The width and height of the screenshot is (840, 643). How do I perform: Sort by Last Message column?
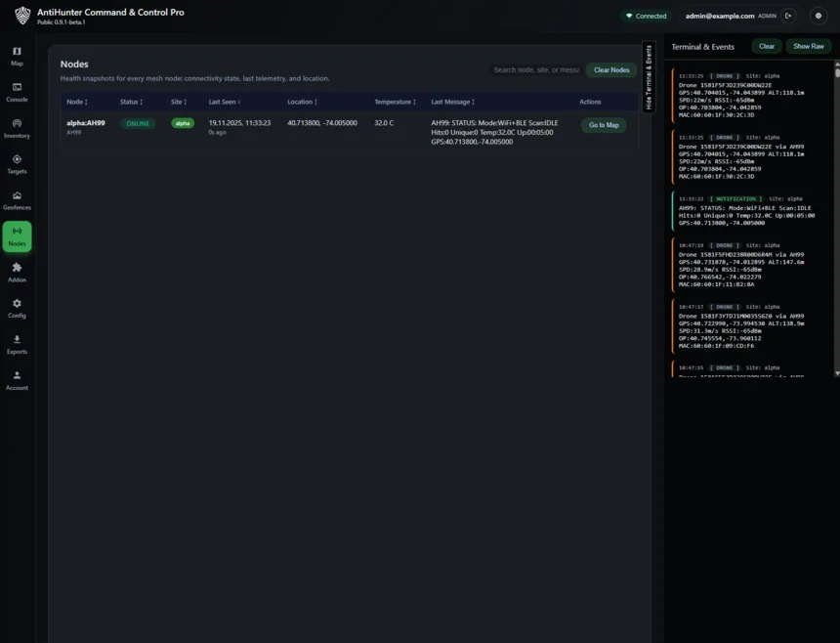tap(452, 102)
